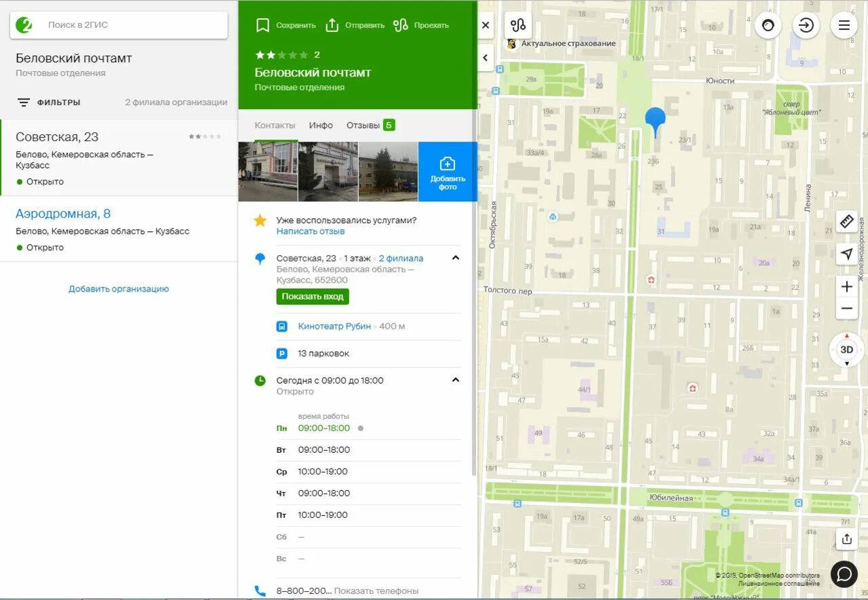Click the round assistant icon top right
The width and height of the screenshot is (868, 600).
tap(768, 25)
